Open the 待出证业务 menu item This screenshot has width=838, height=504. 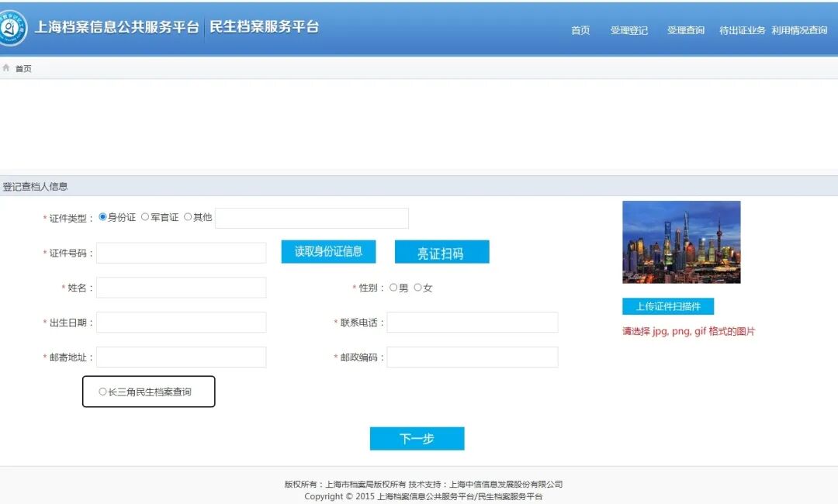tap(741, 31)
